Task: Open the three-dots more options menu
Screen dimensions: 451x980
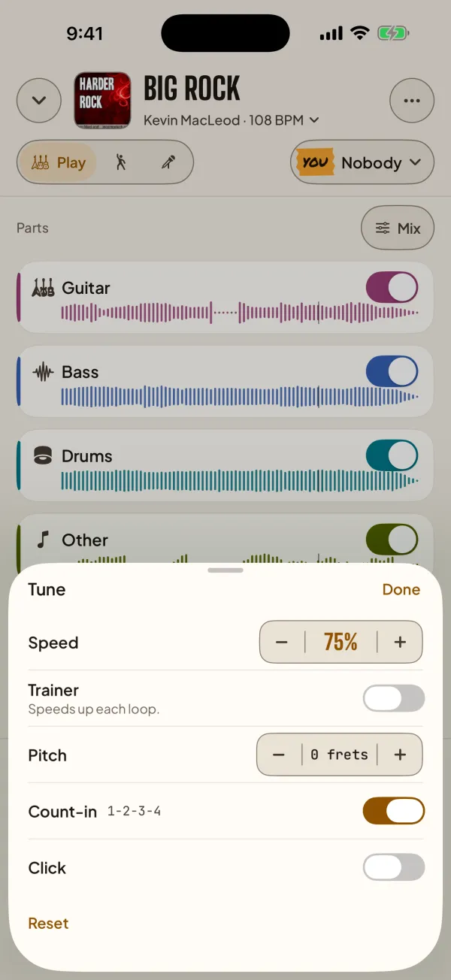Action: point(412,100)
